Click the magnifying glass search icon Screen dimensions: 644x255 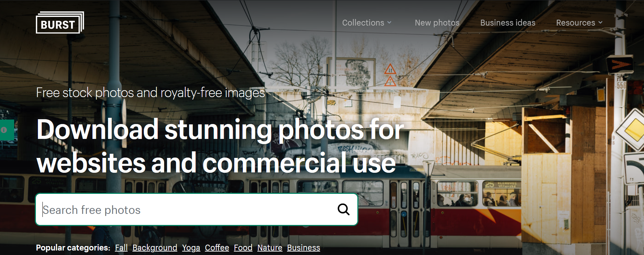[343, 209]
